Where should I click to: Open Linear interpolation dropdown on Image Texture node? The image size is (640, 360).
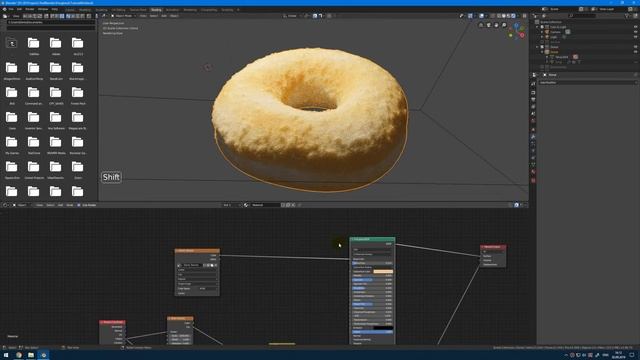[197, 270]
